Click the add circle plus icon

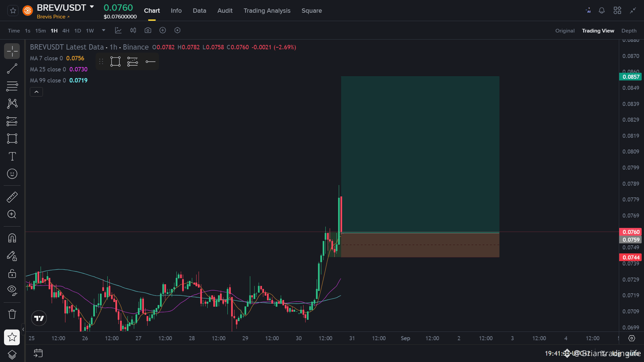tap(163, 31)
